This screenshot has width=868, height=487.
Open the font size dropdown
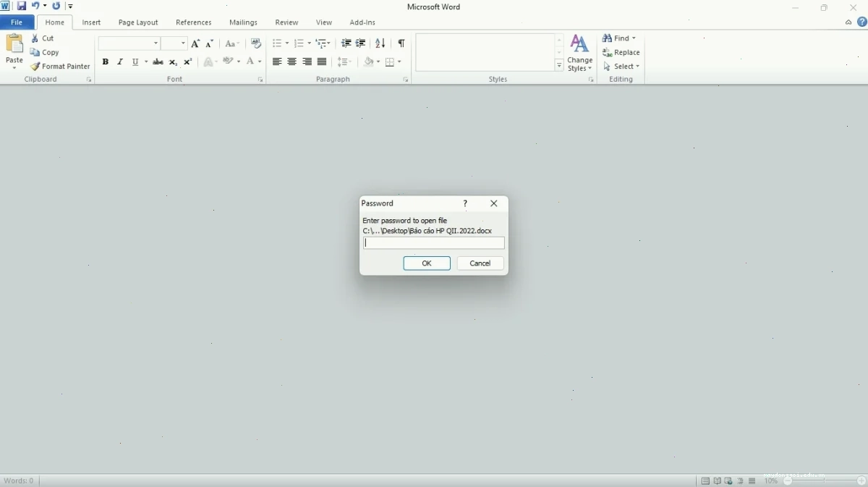184,43
